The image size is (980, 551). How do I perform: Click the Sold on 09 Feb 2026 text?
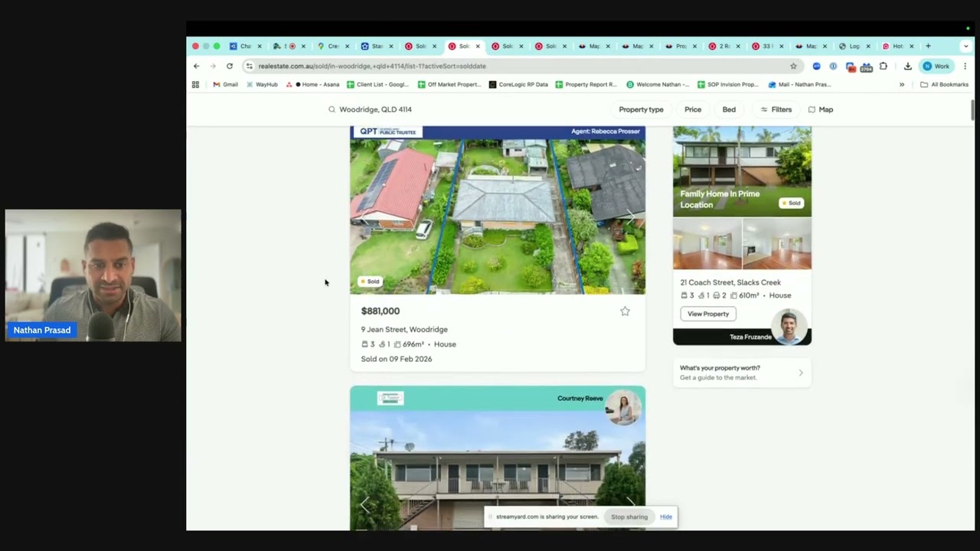tap(397, 359)
